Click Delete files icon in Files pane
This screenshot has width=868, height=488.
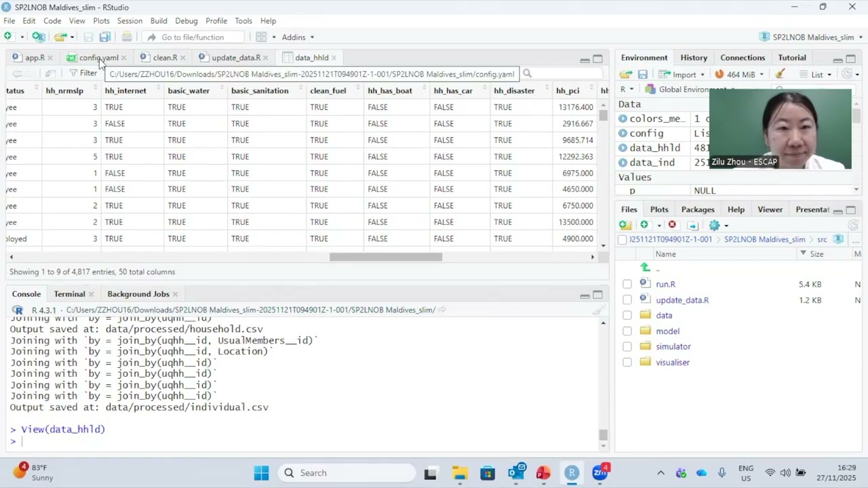[x=672, y=225]
